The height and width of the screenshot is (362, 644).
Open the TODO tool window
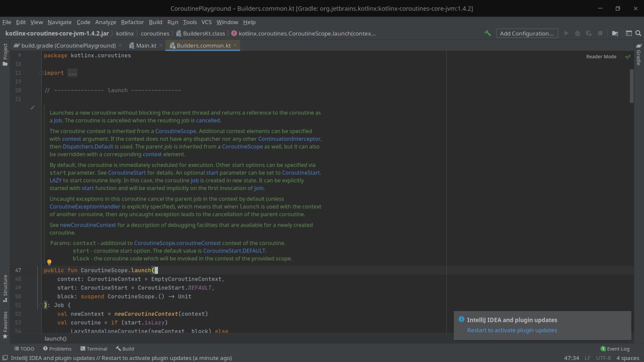pyautogui.click(x=24, y=348)
